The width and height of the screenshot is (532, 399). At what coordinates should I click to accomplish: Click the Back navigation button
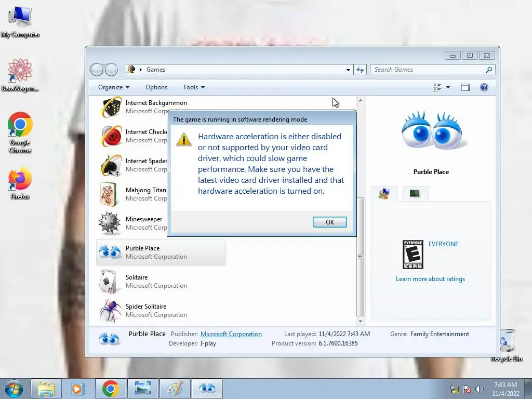[97, 70]
